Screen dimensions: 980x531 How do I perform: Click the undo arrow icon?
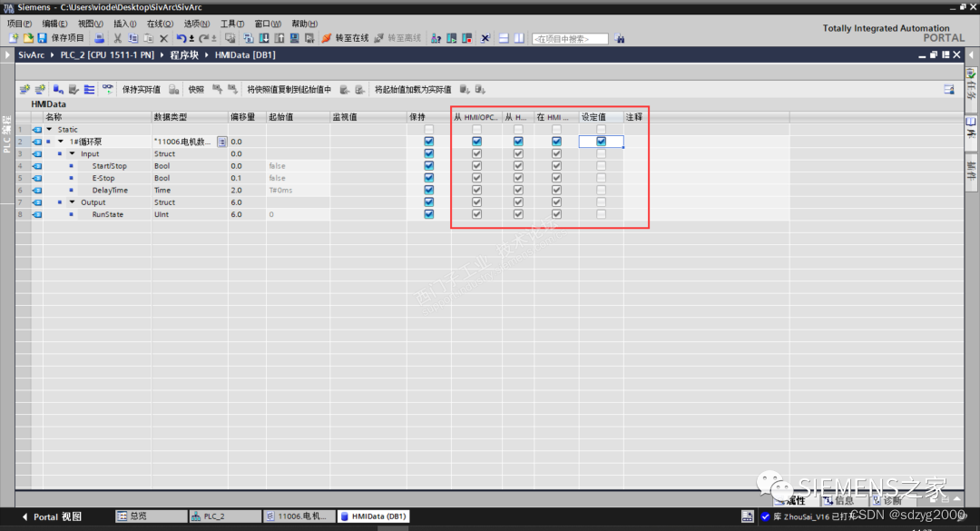click(x=181, y=38)
